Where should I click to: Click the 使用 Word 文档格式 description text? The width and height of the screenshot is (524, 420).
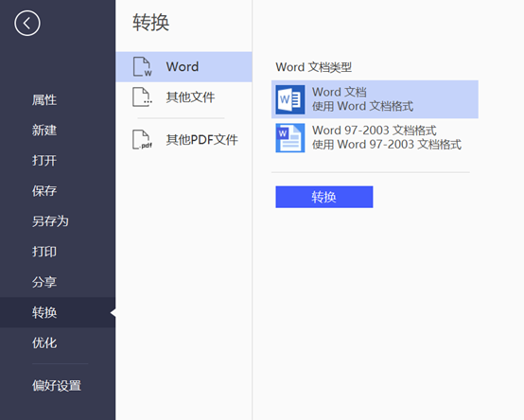(362, 106)
